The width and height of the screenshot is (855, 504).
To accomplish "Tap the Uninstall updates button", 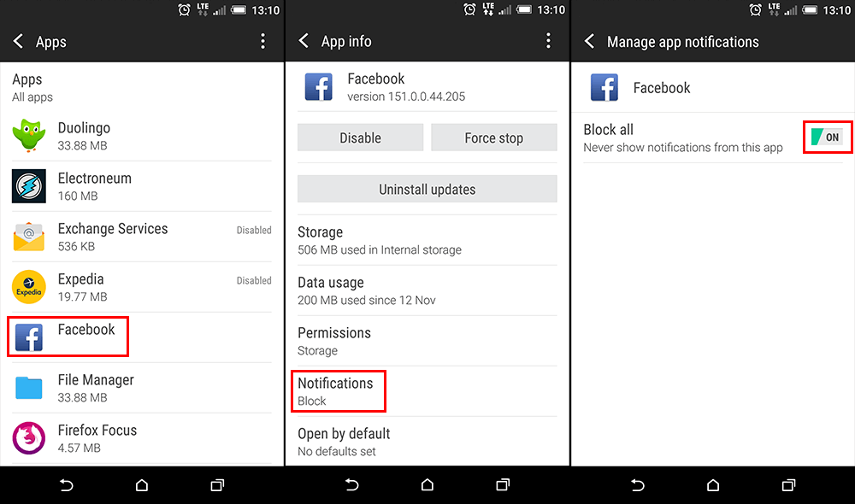I will click(x=427, y=189).
